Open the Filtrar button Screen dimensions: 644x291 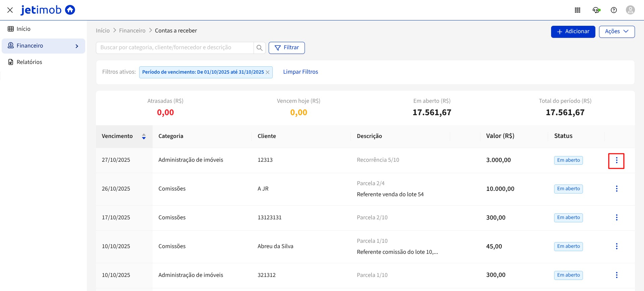point(286,48)
